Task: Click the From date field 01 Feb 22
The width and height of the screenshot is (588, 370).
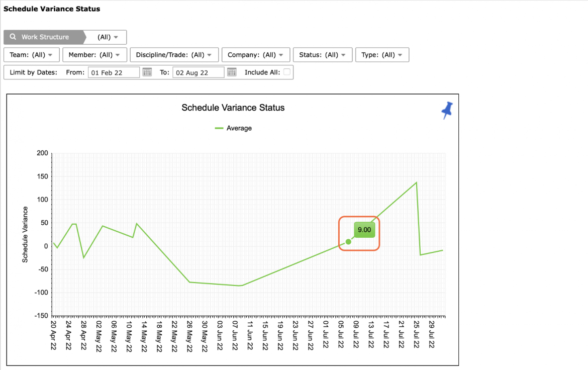Action: pos(114,72)
